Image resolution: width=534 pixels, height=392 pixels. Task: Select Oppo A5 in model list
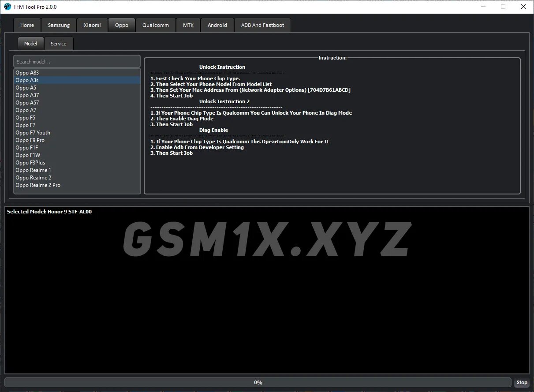pyautogui.click(x=77, y=88)
